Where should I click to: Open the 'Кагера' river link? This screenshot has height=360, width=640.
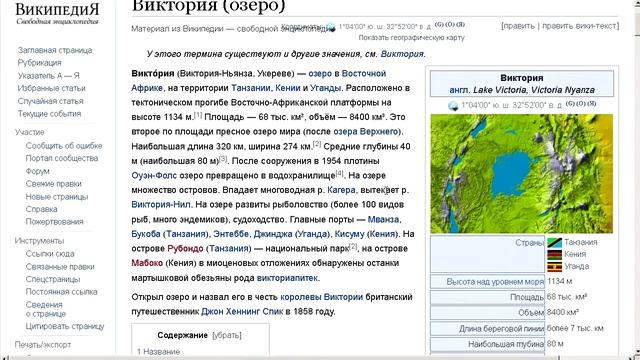click(x=341, y=190)
